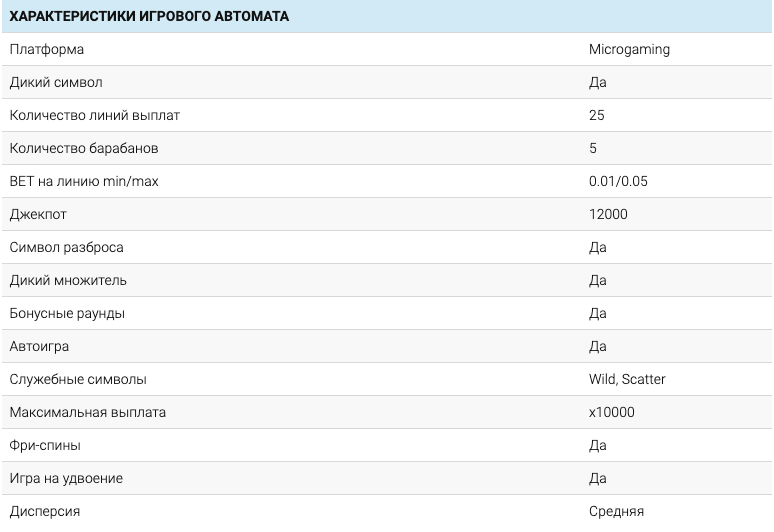Click the "Джекпот" row label
Viewport: 774px width, 532px height.
(38, 214)
